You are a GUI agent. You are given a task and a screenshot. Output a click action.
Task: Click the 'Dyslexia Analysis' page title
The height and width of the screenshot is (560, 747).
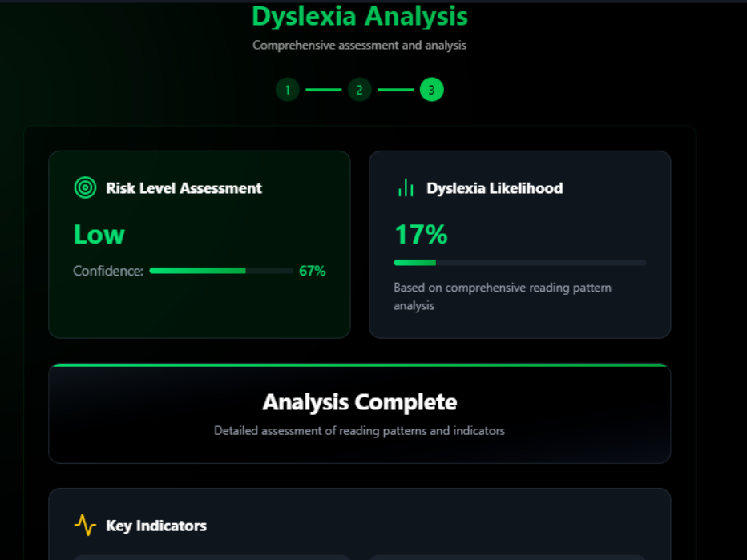click(x=360, y=16)
